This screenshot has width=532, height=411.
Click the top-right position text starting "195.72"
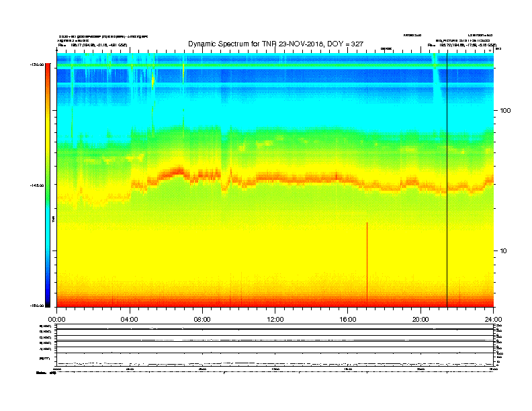pos(468,45)
